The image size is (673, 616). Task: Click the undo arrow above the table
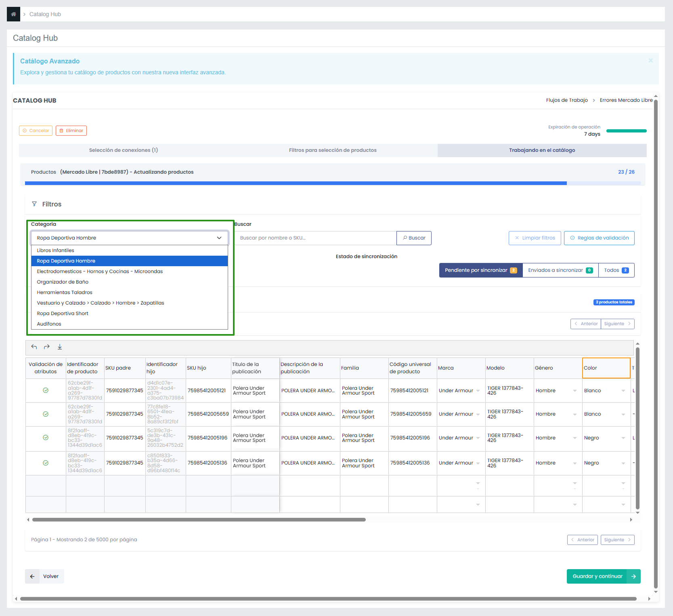(x=34, y=347)
